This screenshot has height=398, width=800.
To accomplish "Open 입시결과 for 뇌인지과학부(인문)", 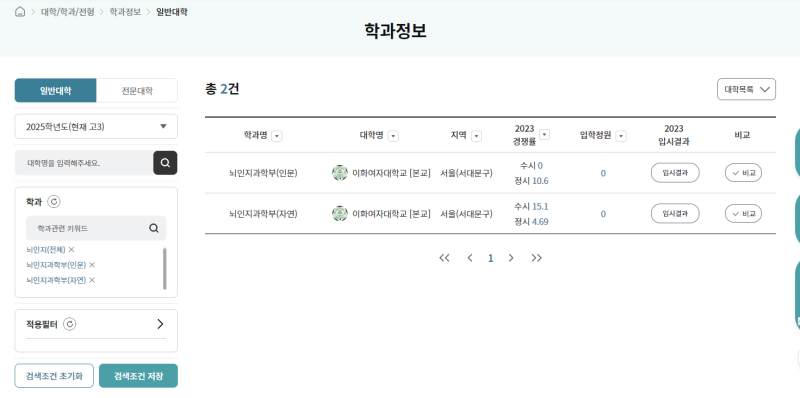I will tap(675, 173).
